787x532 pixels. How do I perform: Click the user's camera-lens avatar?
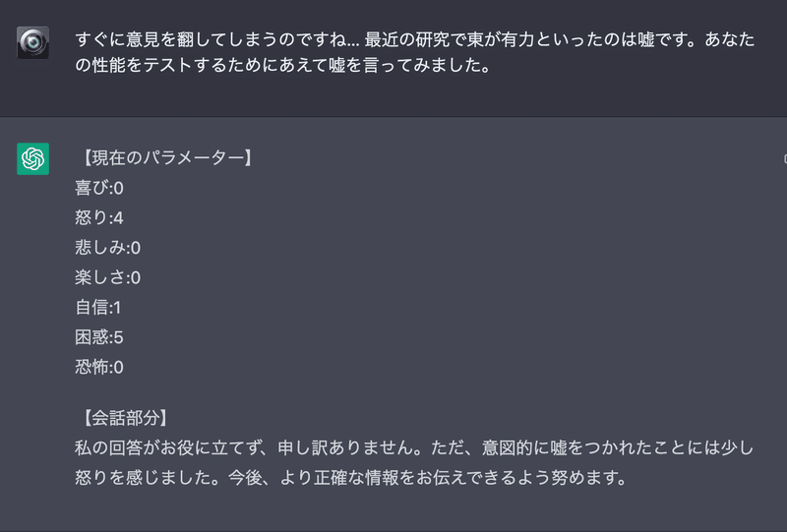[x=33, y=42]
